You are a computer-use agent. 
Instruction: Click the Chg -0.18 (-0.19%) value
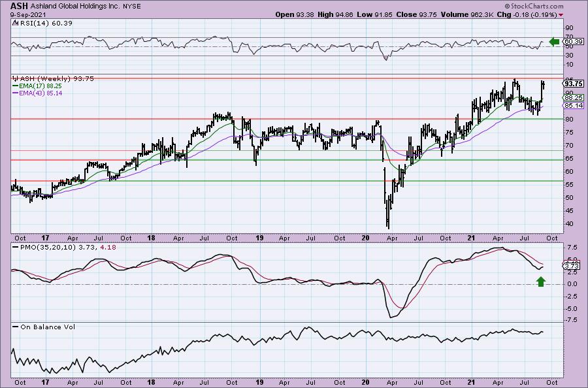point(527,14)
